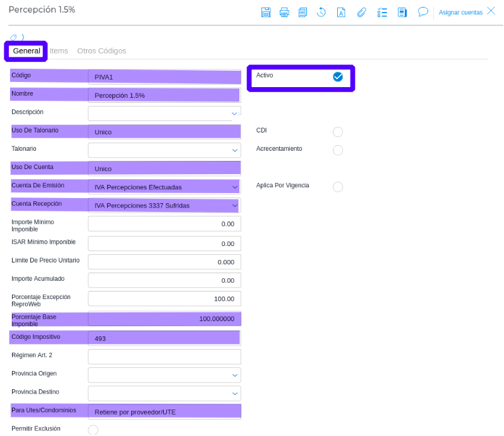Image resolution: width=504 pixels, height=436 pixels.
Task: Switch to the Items tab
Action: (x=59, y=51)
